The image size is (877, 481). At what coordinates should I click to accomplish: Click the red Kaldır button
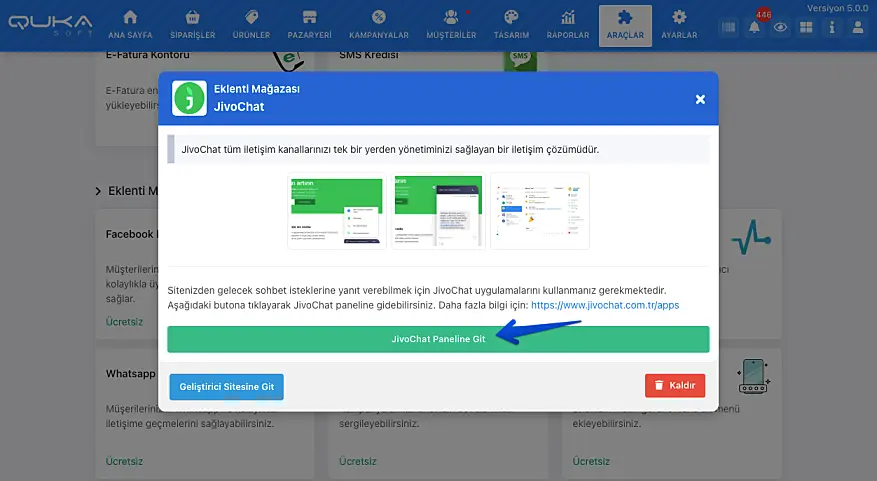pos(675,385)
